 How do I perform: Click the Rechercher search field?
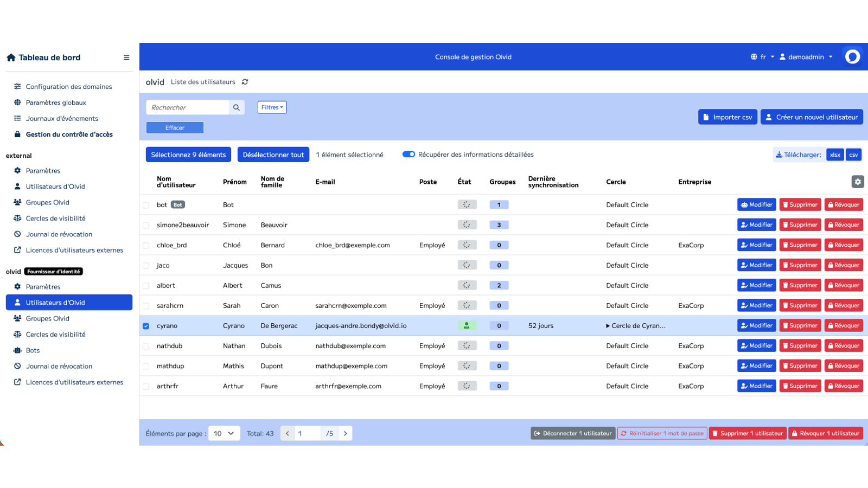(188, 107)
